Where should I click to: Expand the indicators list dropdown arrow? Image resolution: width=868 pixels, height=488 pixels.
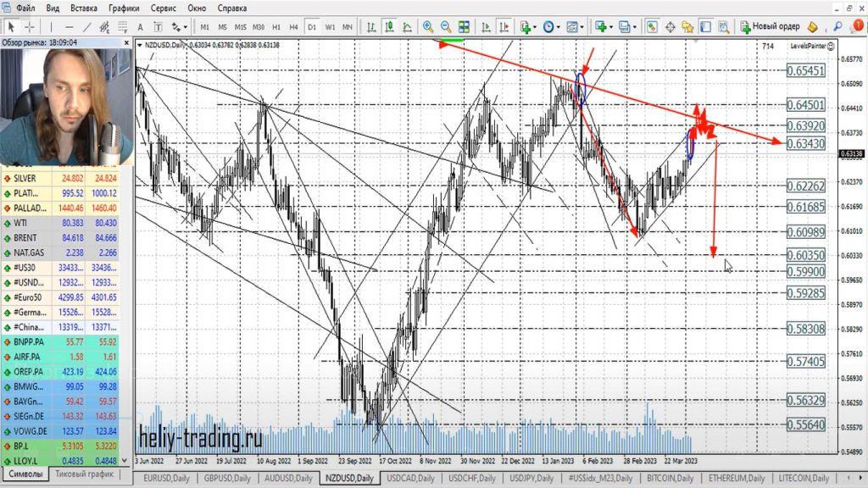tap(535, 26)
